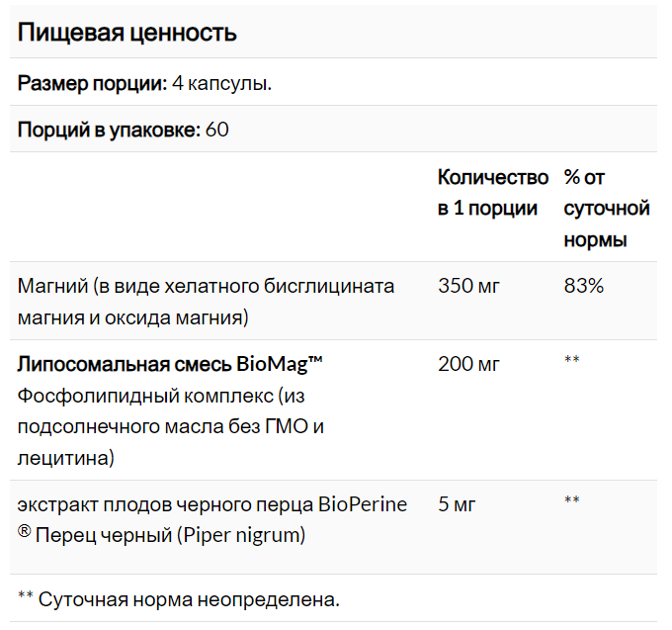This screenshot has width=672, height=630.
Task: Select the 'Порций в упаковке' label
Action: coord(109,130)
